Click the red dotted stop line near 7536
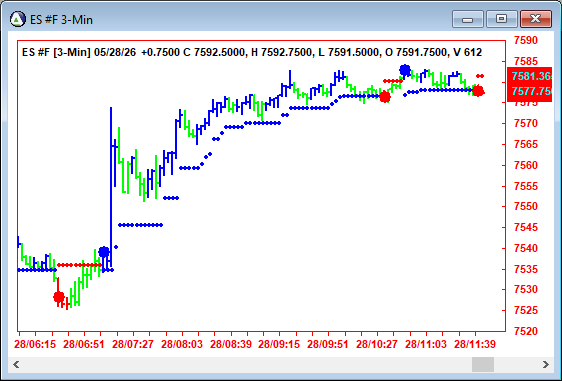This screenshot has height=381, width=562. (x=79, y=265)
